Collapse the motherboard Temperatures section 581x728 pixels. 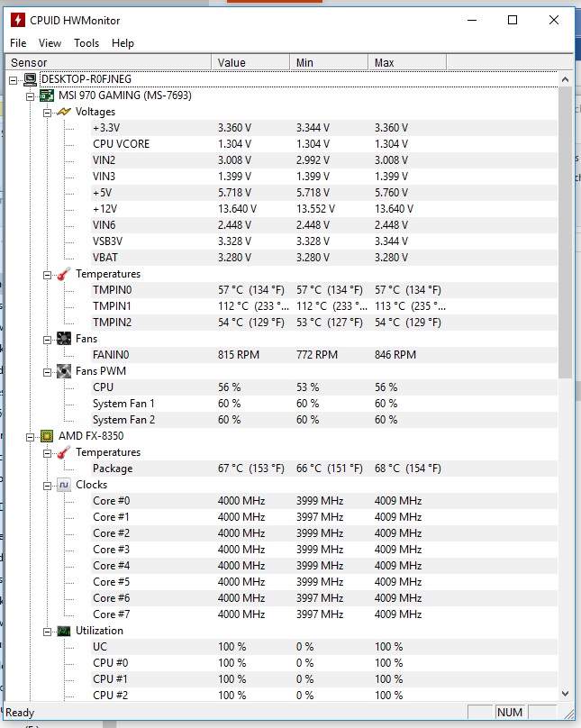click(x=47, y=275)
